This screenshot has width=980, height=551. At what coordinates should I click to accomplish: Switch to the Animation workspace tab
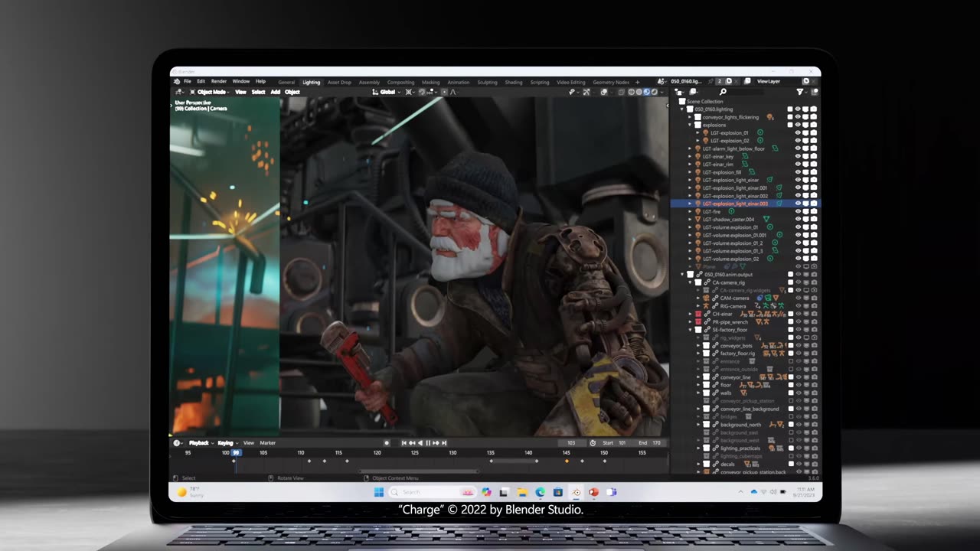459,82
